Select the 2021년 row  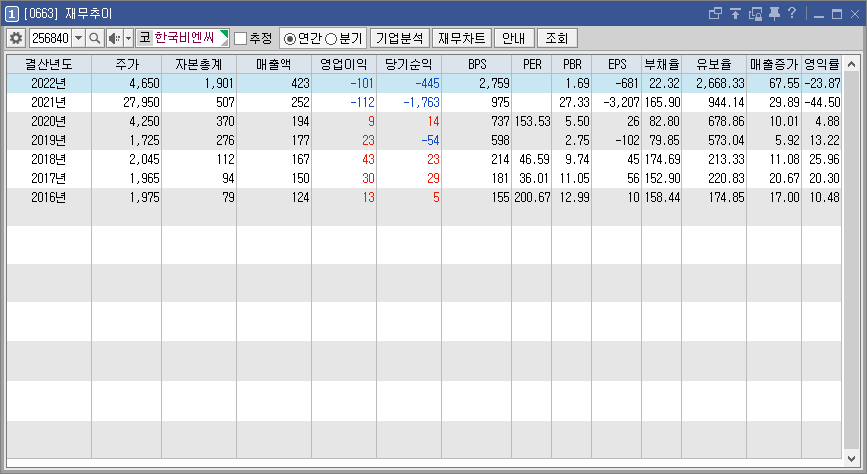pyautogui.click(x=424, y=102)
